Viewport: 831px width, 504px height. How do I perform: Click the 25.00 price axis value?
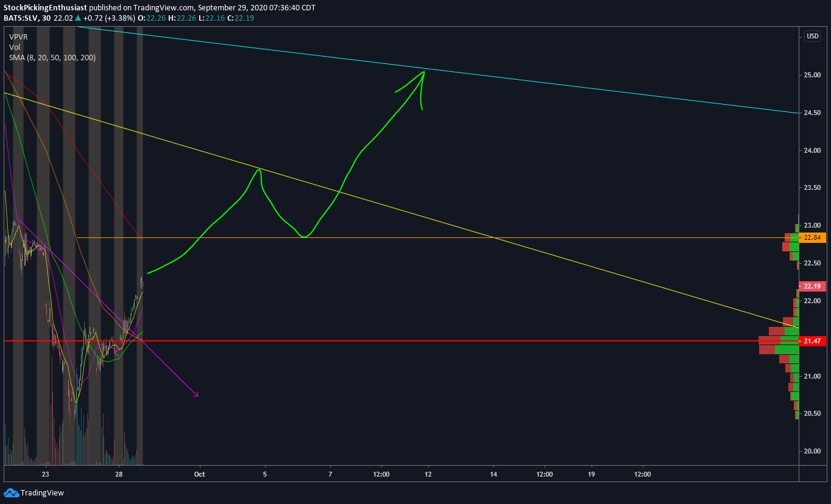812,75
